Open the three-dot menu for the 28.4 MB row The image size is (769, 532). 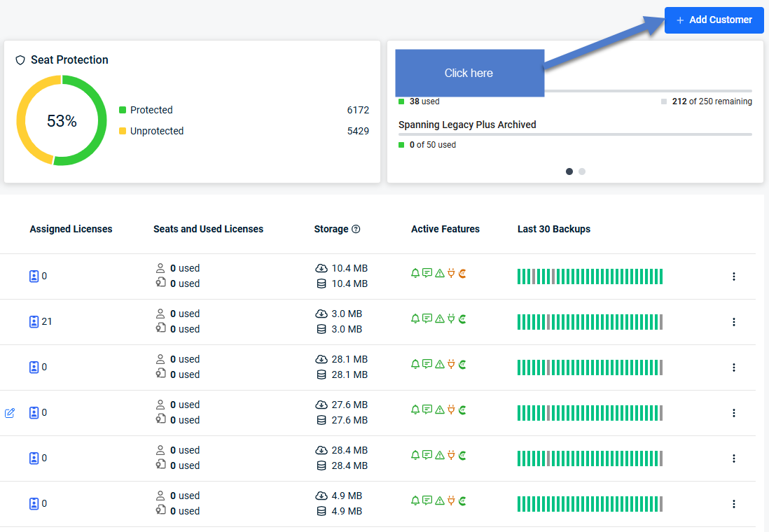click(x=734, y=458)
